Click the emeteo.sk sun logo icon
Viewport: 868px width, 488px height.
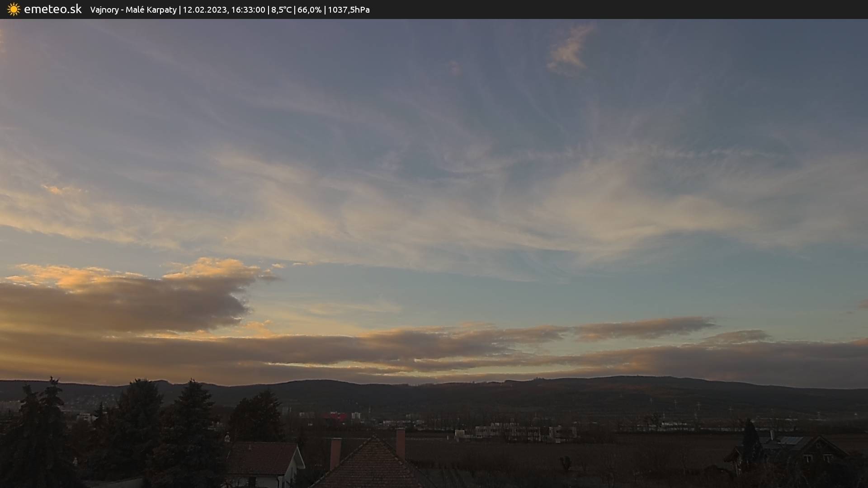(x=14, y=9)
